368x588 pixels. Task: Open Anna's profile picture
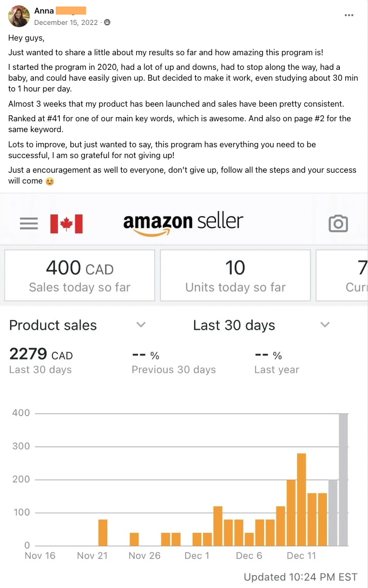tap(19, 16)
